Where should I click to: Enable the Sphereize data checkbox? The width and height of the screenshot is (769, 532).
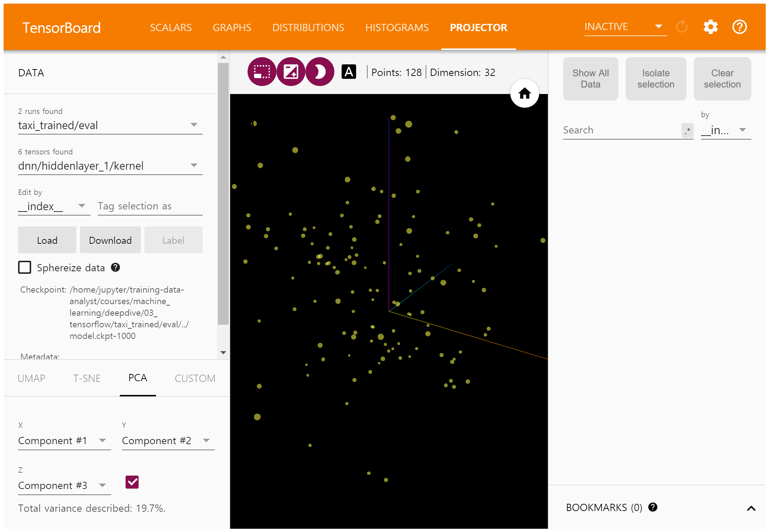tap(25, 268)
